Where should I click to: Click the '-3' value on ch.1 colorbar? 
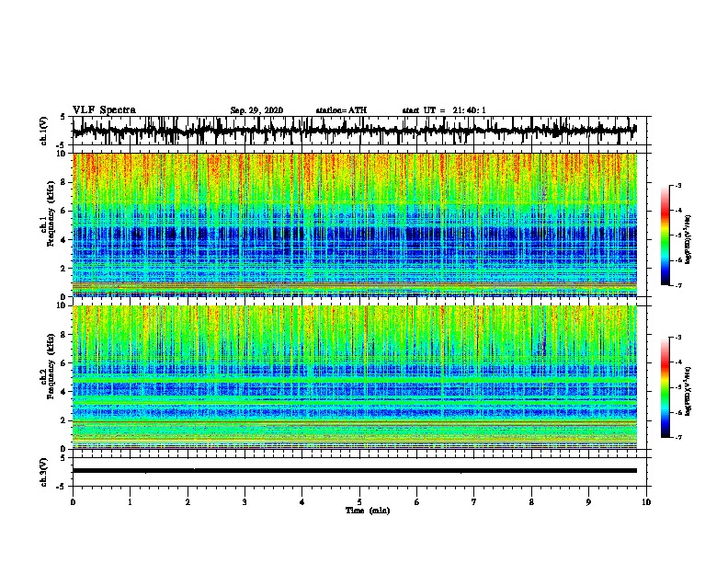677,186
